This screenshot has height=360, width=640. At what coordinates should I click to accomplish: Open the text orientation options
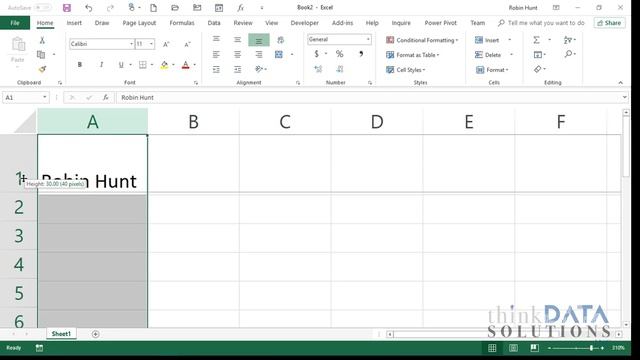pyautogui.click(x=259, y=69)
